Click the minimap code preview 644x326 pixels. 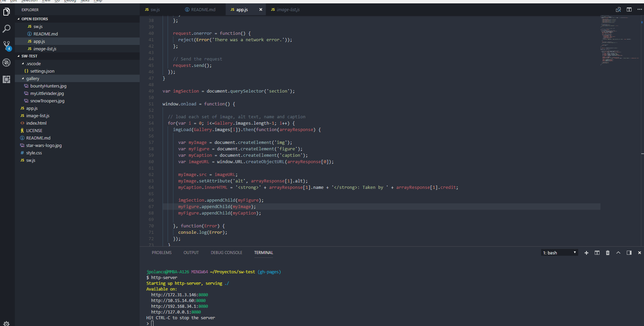coord(619,41)
